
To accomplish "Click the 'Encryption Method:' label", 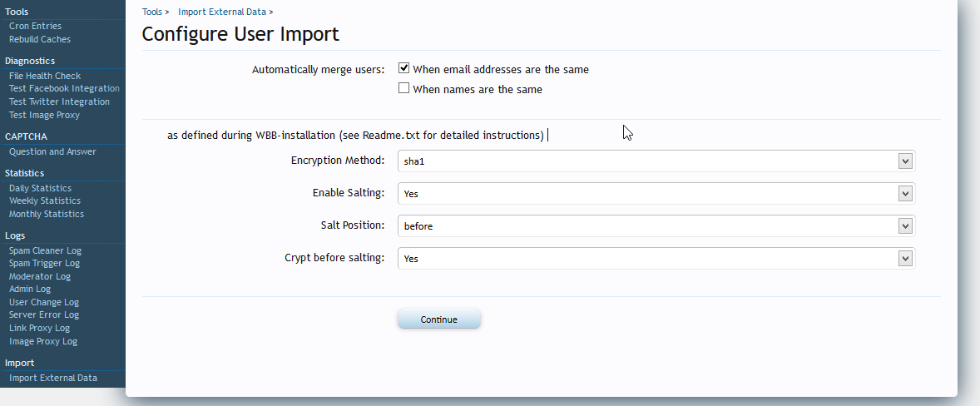I will point(338,161).
